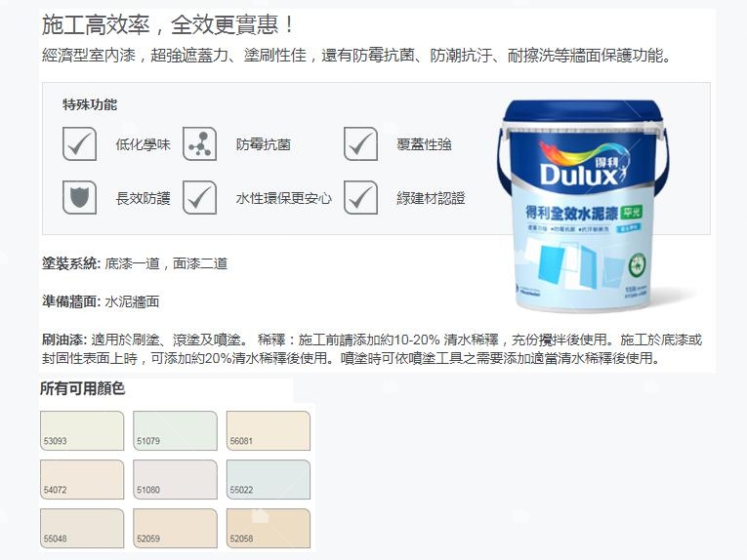Pick color swatch 52059
This screenshot has width=747, height=560.
[x=175, y=528]
